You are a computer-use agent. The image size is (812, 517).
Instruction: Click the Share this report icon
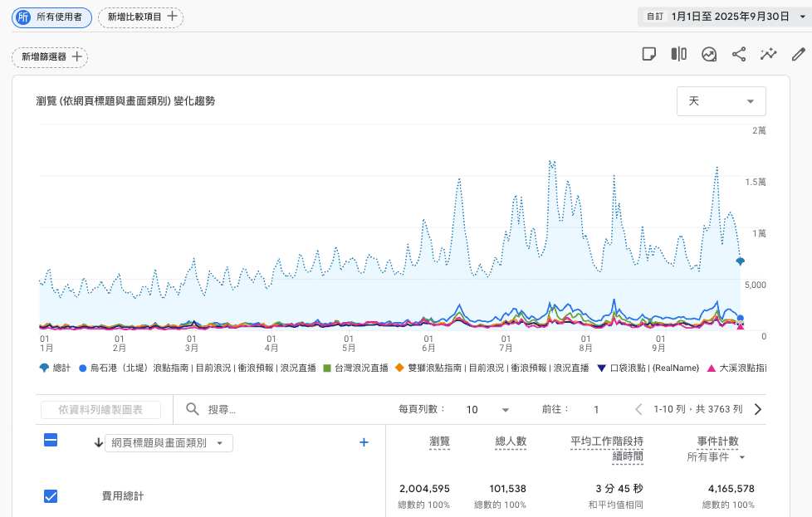click(739, 53)
